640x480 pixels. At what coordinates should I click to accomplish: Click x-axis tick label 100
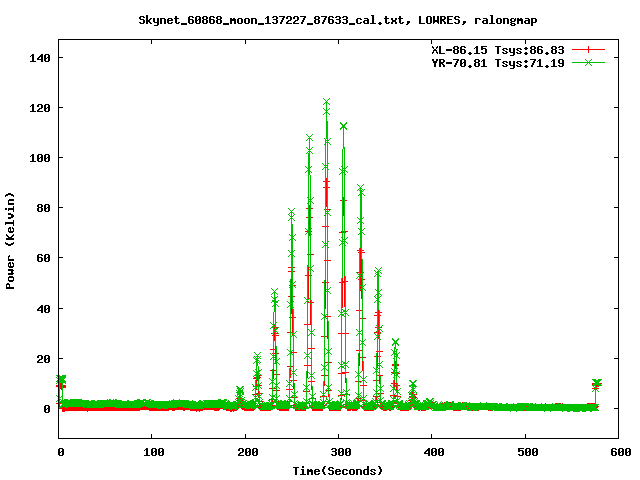coord(154,452)
